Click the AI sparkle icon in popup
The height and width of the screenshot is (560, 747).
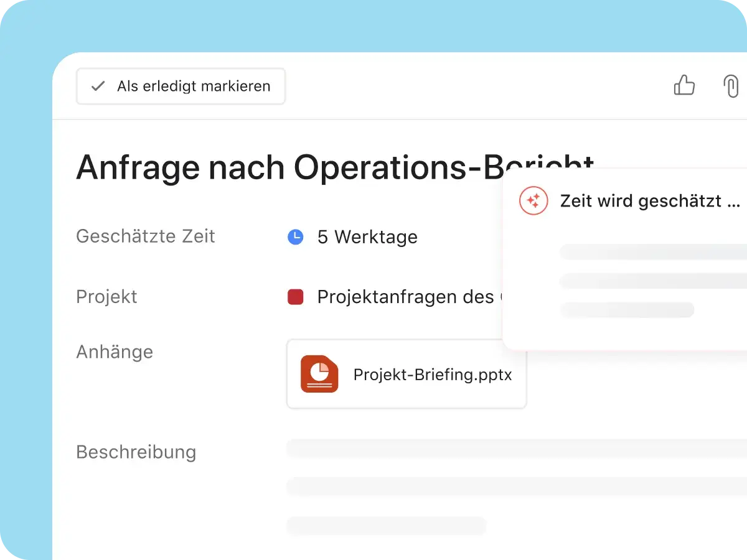pyautogui.click(x=533, y=201)
